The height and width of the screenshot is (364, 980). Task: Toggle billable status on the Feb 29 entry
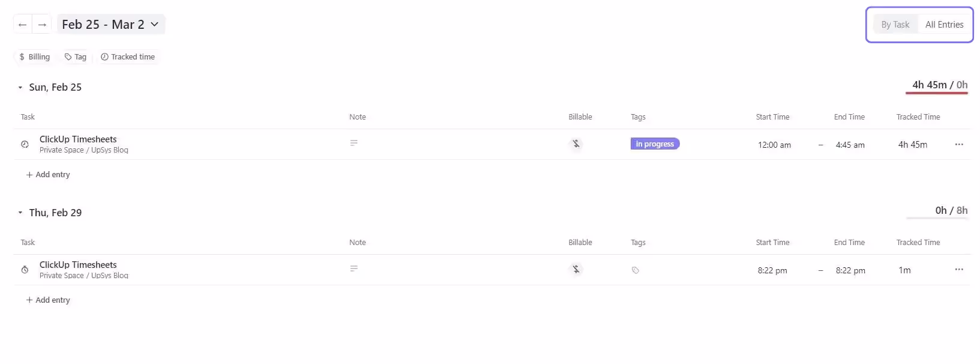tap(576, 270)
